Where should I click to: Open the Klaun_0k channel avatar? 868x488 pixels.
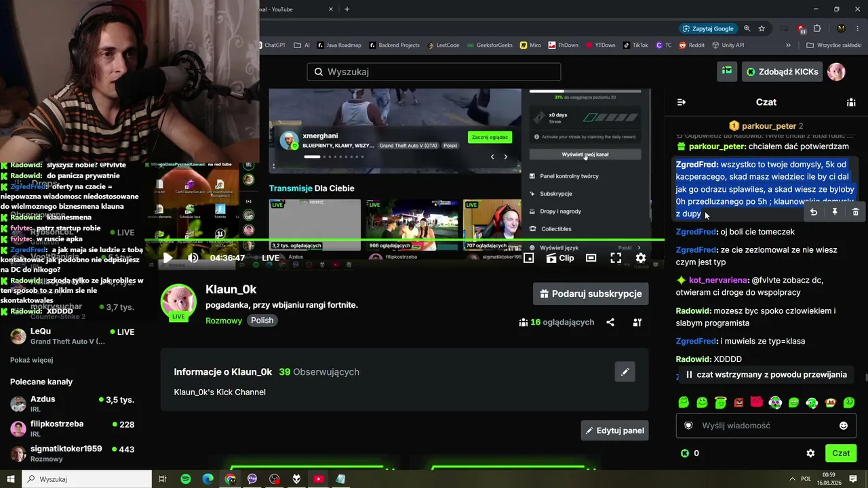pyautogui.click(x=178, y=302)
